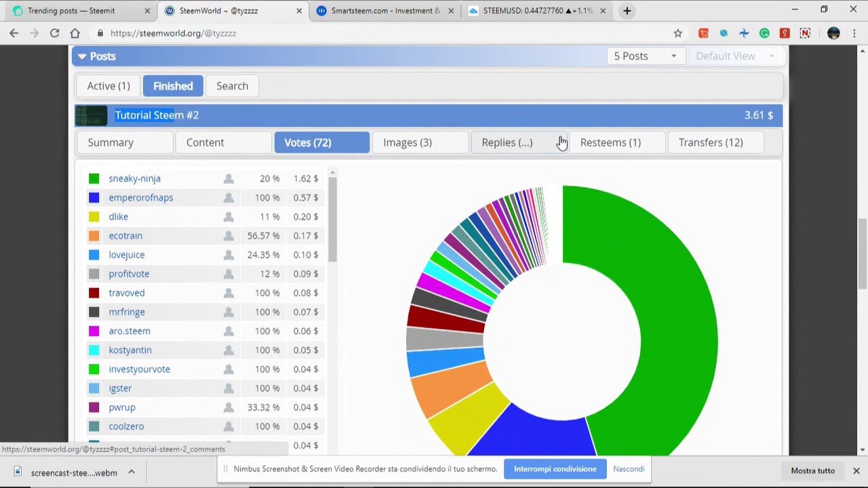Select the Active (1) posts filter
This screenshot has height=488, width=868.
108,86
